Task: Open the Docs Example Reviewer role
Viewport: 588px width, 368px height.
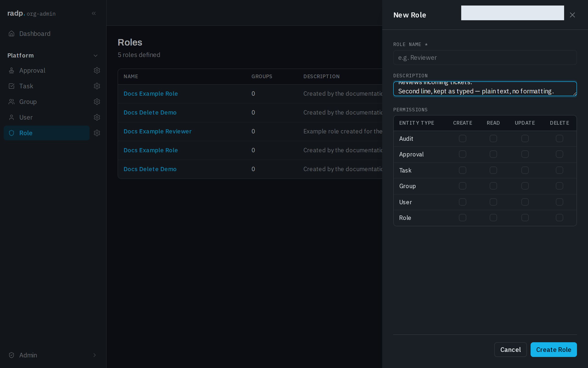Action: pyautogui.click(x=157, y=131)
